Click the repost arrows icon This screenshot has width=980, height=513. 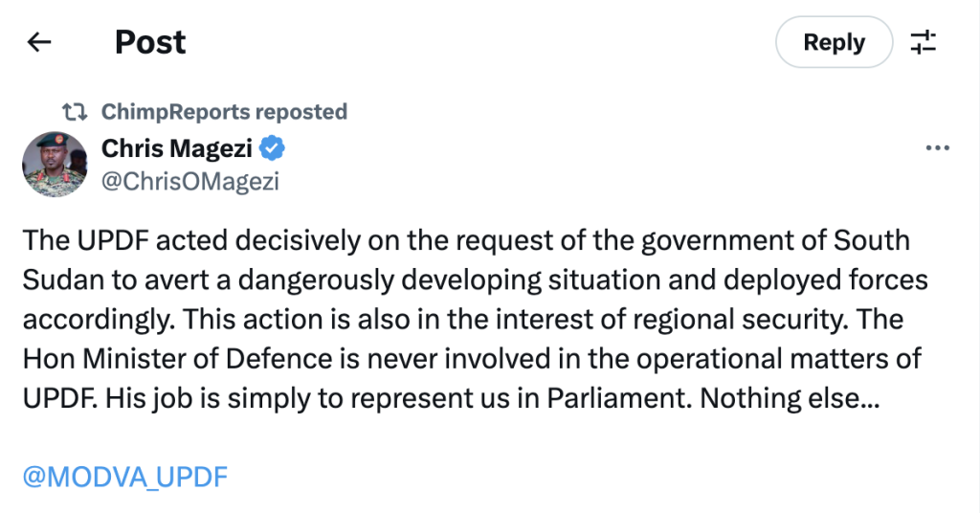[x=73, y=112]
